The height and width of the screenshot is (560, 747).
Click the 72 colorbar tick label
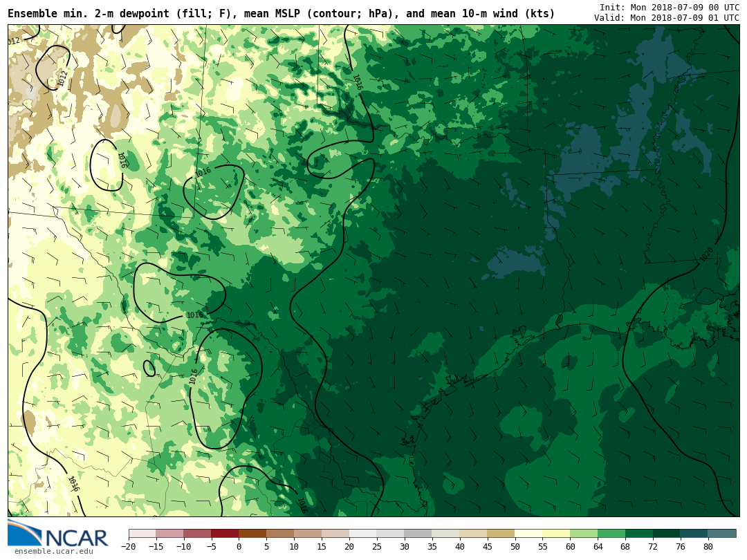(653, 546)
